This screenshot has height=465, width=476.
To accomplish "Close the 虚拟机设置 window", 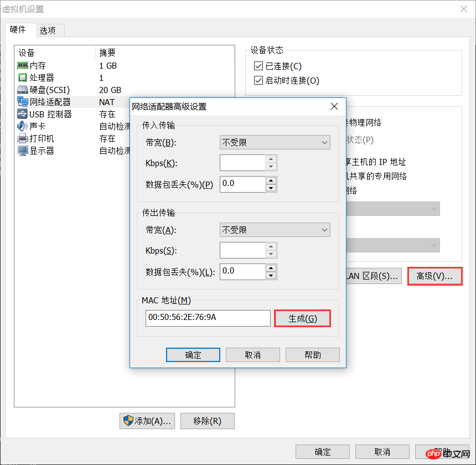I will tap(464, 9).
